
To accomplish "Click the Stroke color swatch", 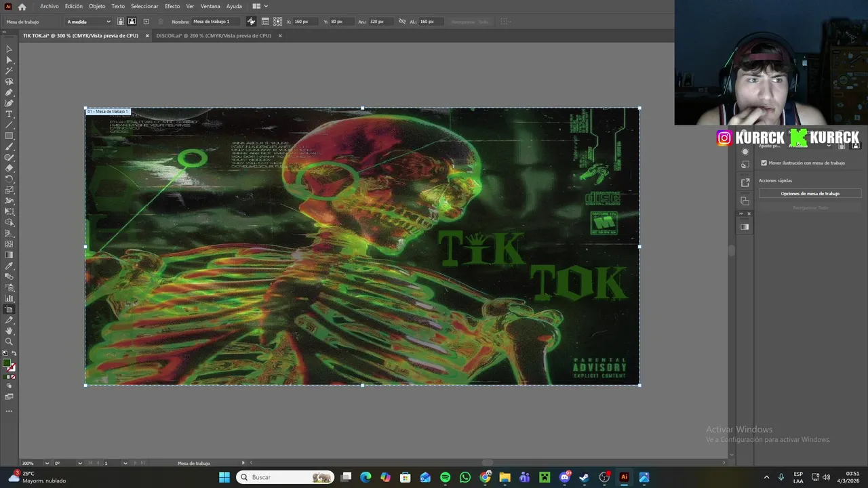I will pos(12,367).
